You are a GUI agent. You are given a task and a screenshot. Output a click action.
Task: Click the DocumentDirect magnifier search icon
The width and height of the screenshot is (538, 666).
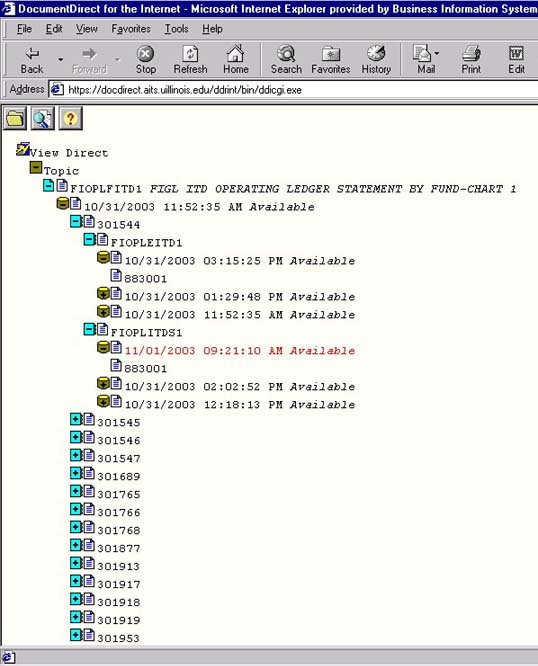[x=42, y=119]
